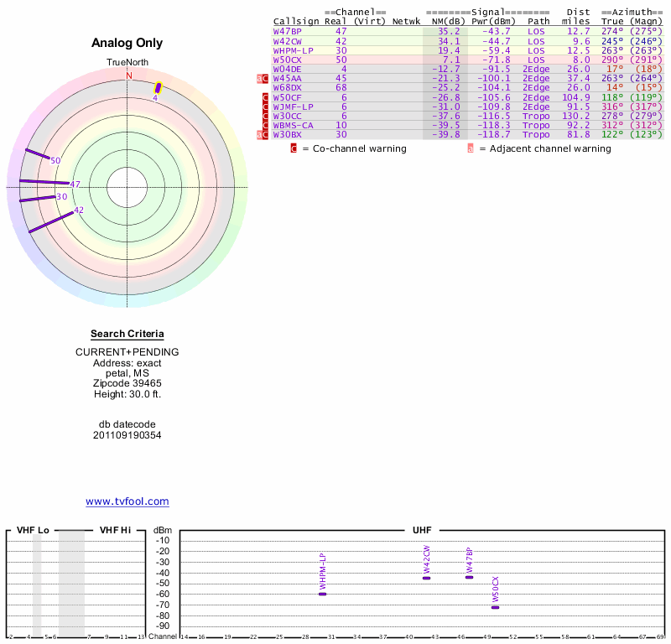Image resolution: width=671 pixels, height=644 pixels.
Task: Click the pink 'a' icon in legend
Action: [471, 148]
